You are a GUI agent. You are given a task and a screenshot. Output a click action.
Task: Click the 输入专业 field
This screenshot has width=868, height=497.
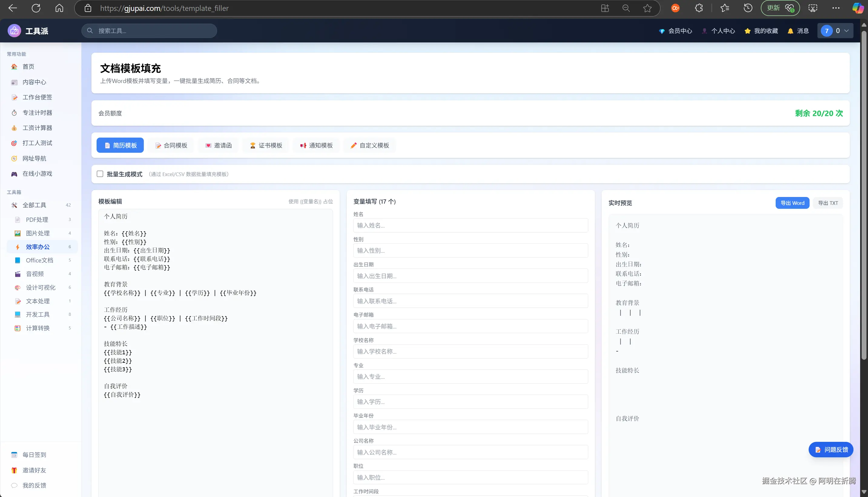click(x=470, y=376)
